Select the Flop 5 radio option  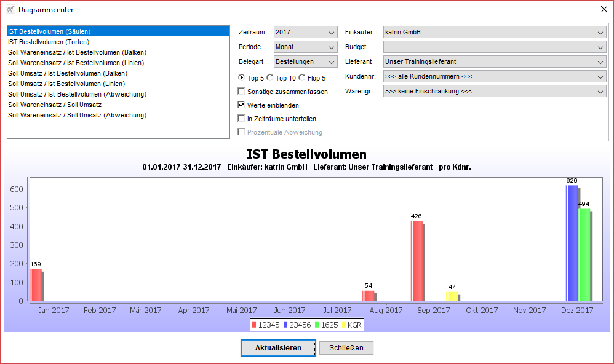click(301, 78)
